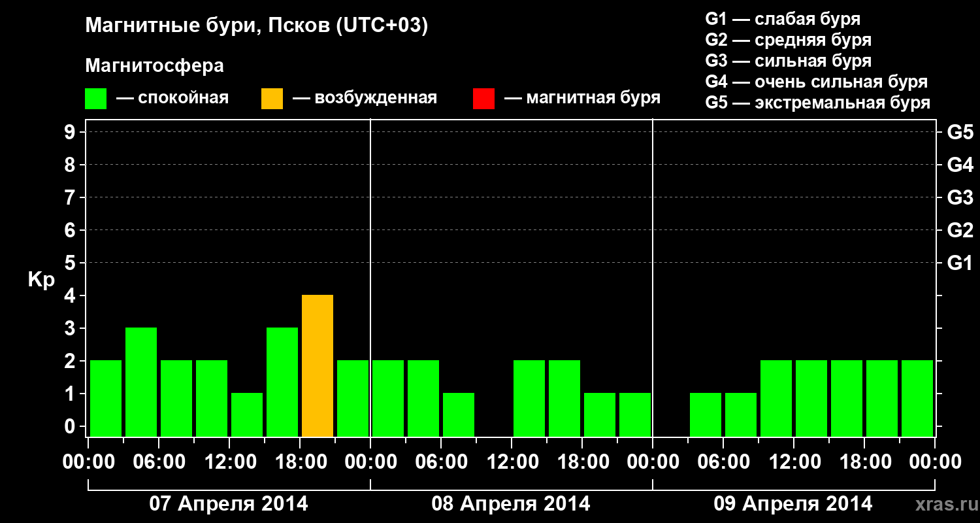
Task: Click the 'G5 — экстремальная буря' legend line
Action: pyautogui.click(x=818, y=103)
